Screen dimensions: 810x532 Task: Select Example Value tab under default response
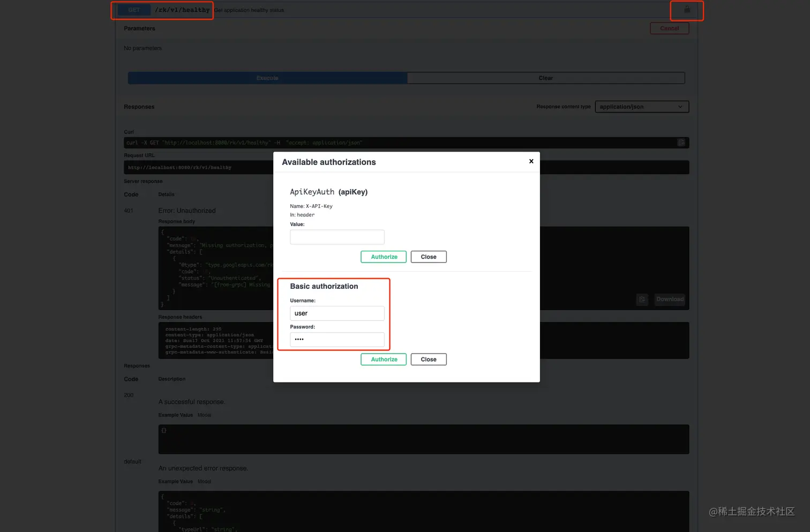[176, 482]
